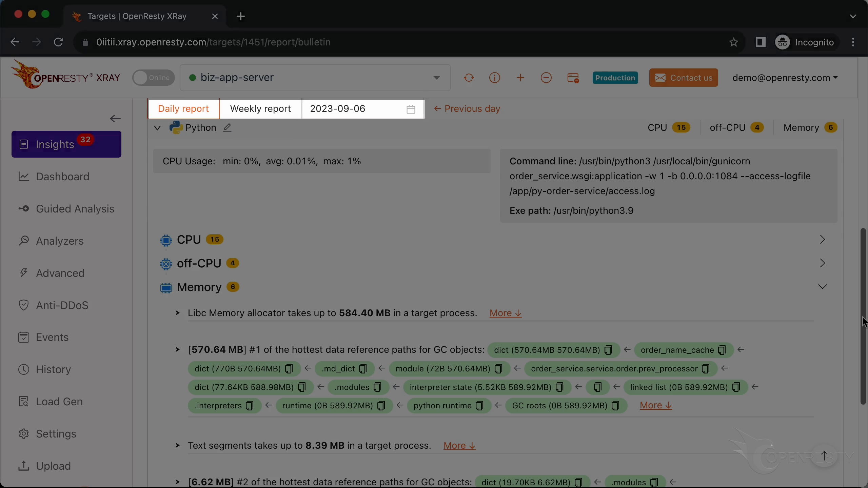The image size is (868, 488).
Task: Open the calendar picker icon
Action: coord(411,109)
